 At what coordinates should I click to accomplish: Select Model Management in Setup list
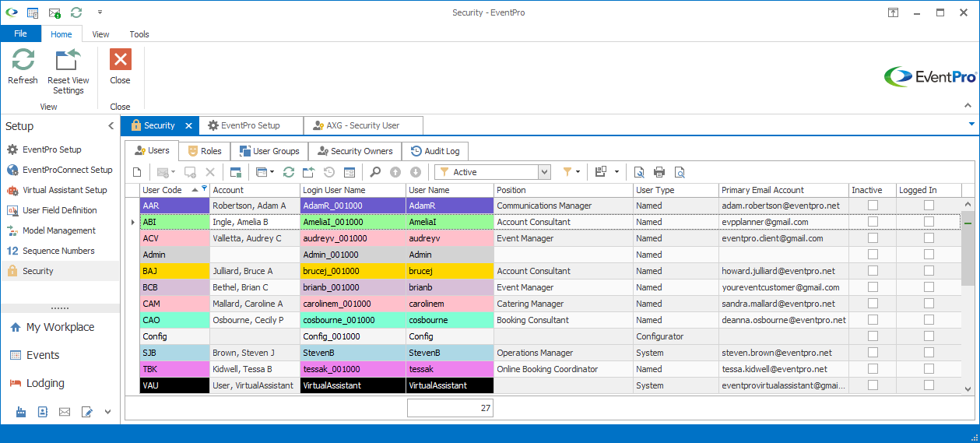click(x=60, y=230)
